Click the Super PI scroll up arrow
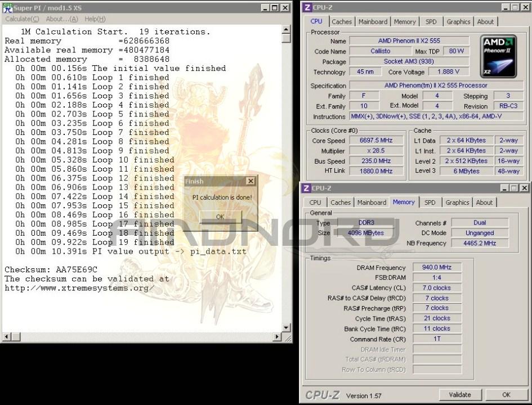 [286, 29]
